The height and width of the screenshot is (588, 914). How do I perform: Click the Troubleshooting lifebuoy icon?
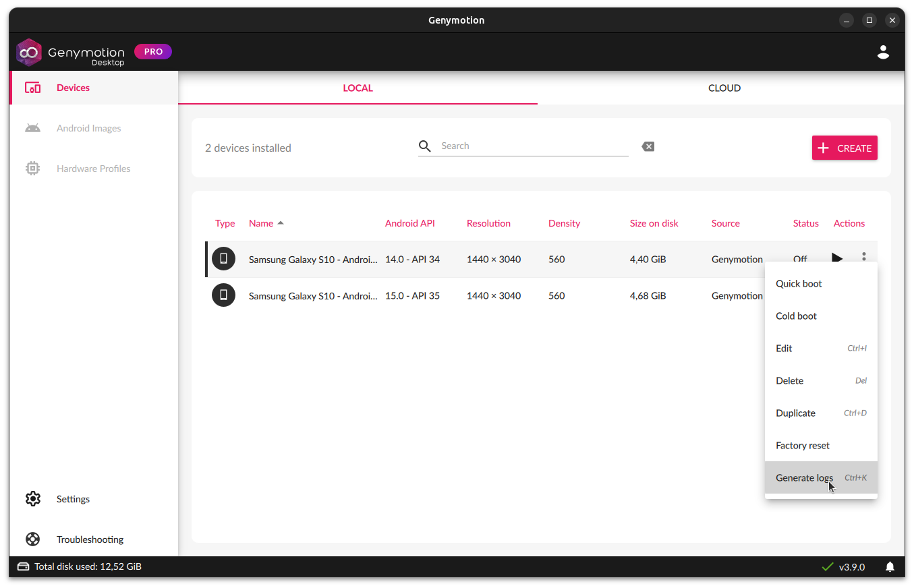click(x=32, y=539)
